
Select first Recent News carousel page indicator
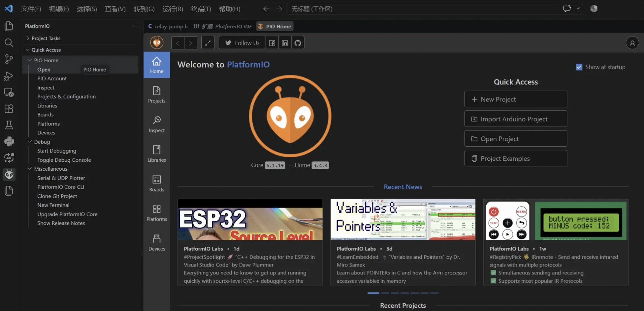coord(373,293)
